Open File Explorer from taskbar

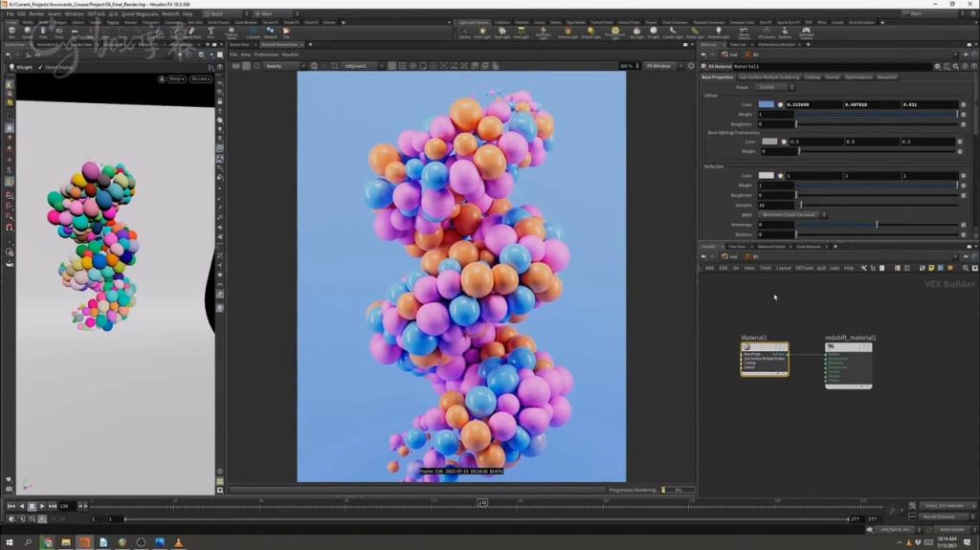pyautogui.click(x=66, y=542)
